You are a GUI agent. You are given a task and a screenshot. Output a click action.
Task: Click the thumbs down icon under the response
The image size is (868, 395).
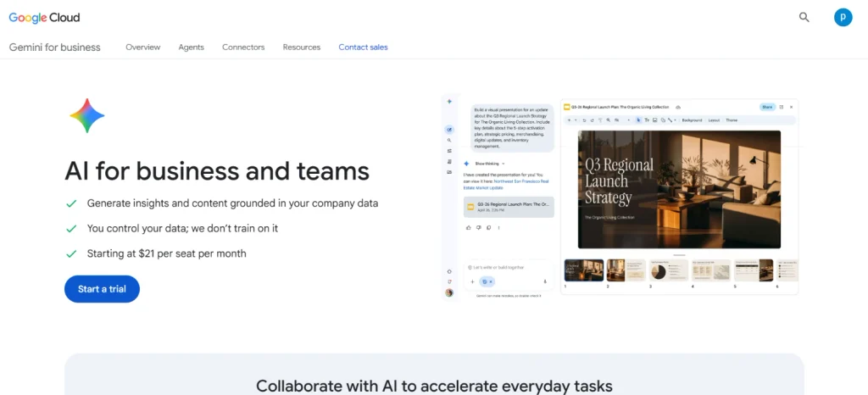pyautogui.click(x=479, y=227)
